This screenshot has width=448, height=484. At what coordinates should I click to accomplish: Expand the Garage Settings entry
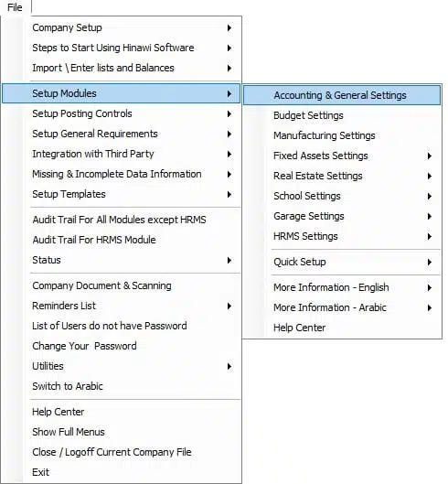[x=342, y=216]
